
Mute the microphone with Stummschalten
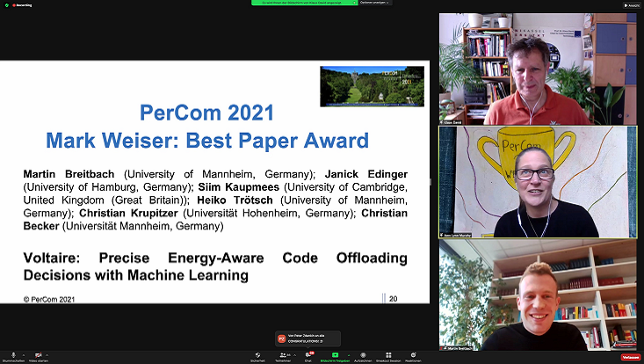[13, 357]
